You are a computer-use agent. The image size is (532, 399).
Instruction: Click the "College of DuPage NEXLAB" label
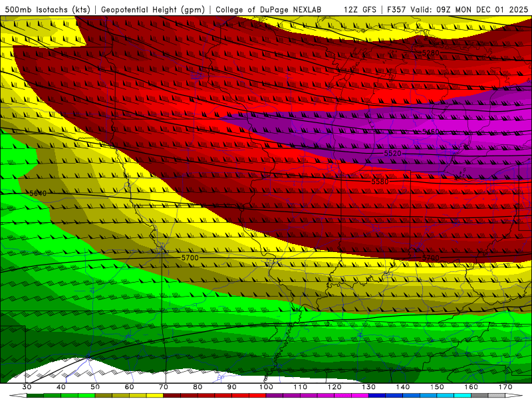coord(269,9)
